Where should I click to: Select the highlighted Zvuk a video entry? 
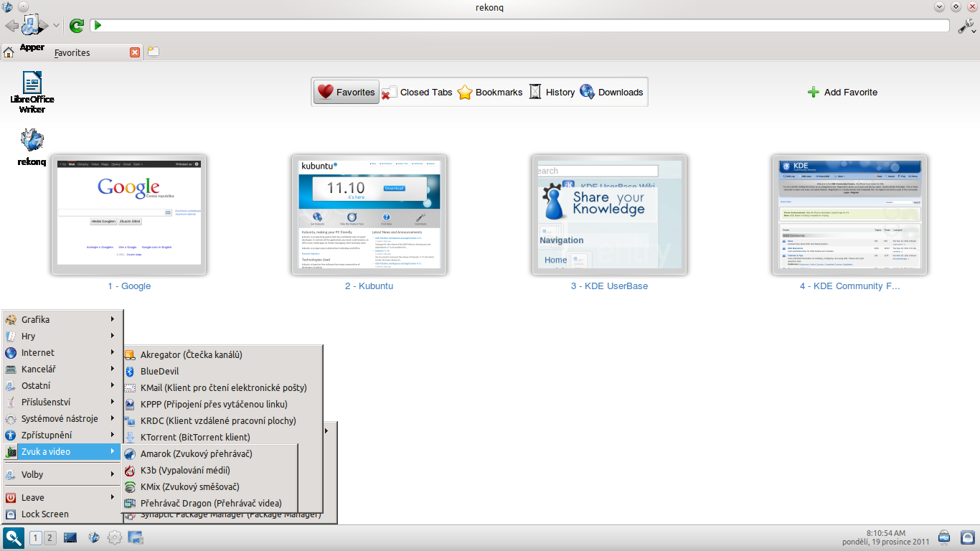tap(62, 451)
